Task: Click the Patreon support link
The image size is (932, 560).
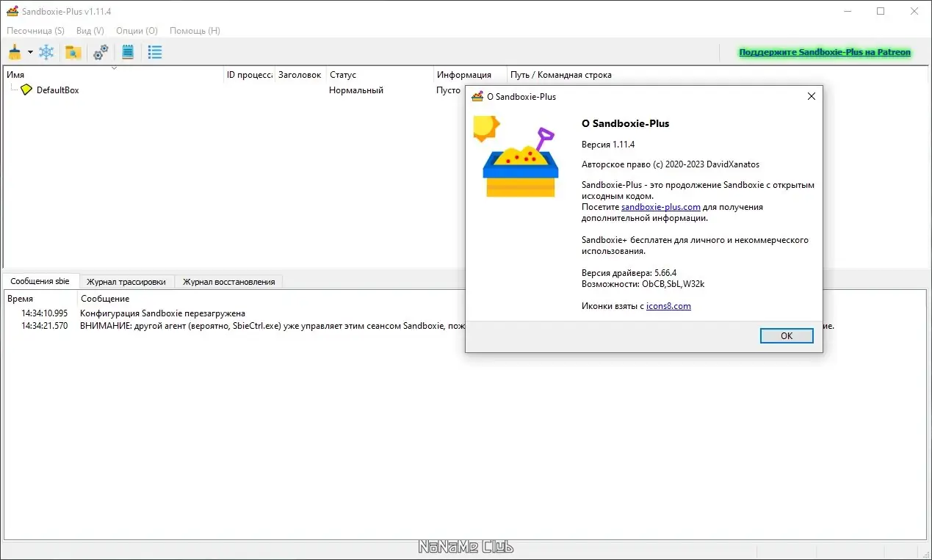Action: [825, 52]
